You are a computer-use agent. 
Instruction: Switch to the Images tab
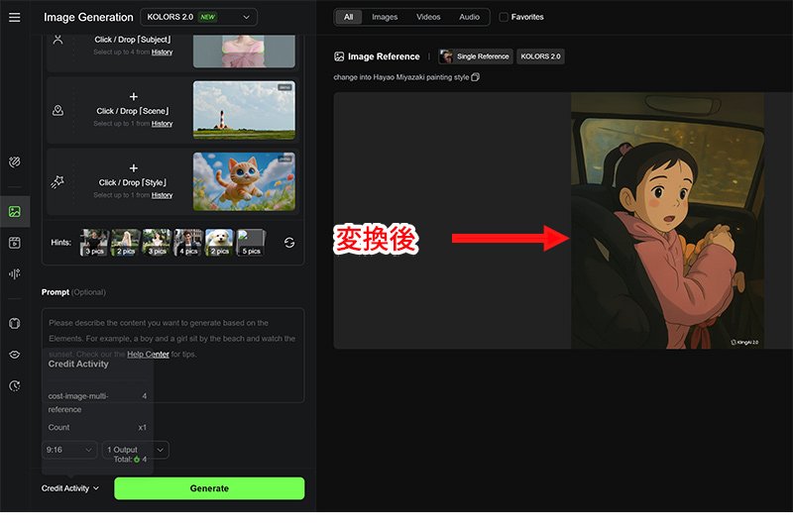pos(385,17)
